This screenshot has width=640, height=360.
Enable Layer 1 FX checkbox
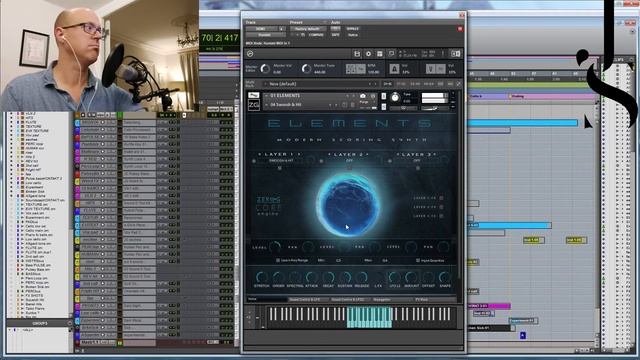pyautogui.click(x=441, y=198)
